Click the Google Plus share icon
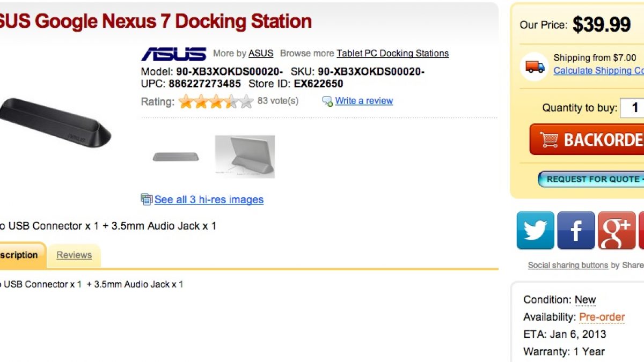The height and width of the screenshot is (362, 644). click(x=617, y=231)
